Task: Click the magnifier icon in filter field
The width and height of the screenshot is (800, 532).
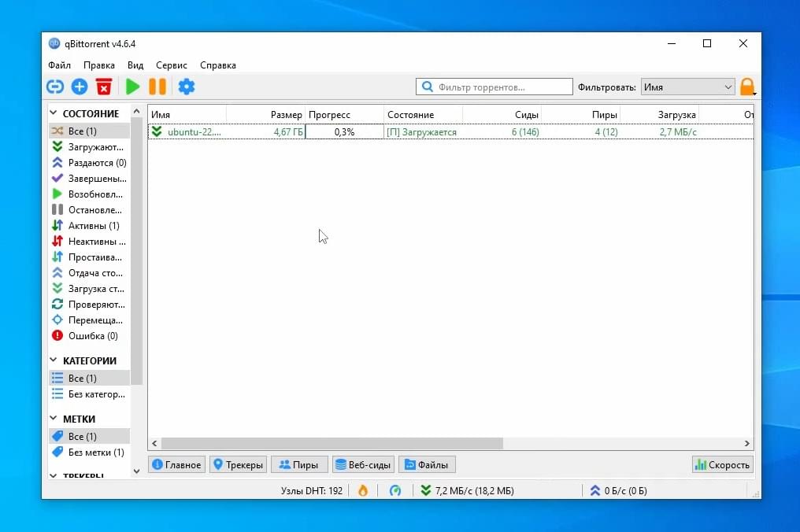Action: click(428, 87)
